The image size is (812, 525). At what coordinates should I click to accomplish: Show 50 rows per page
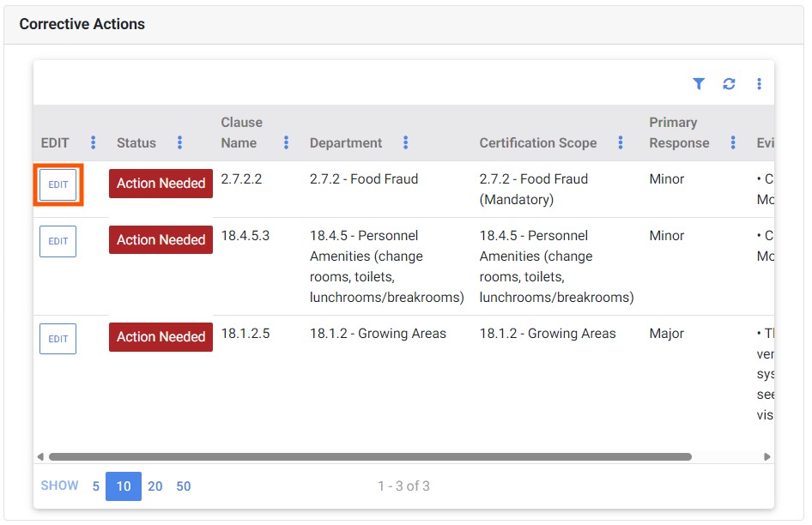coord(184,486)
